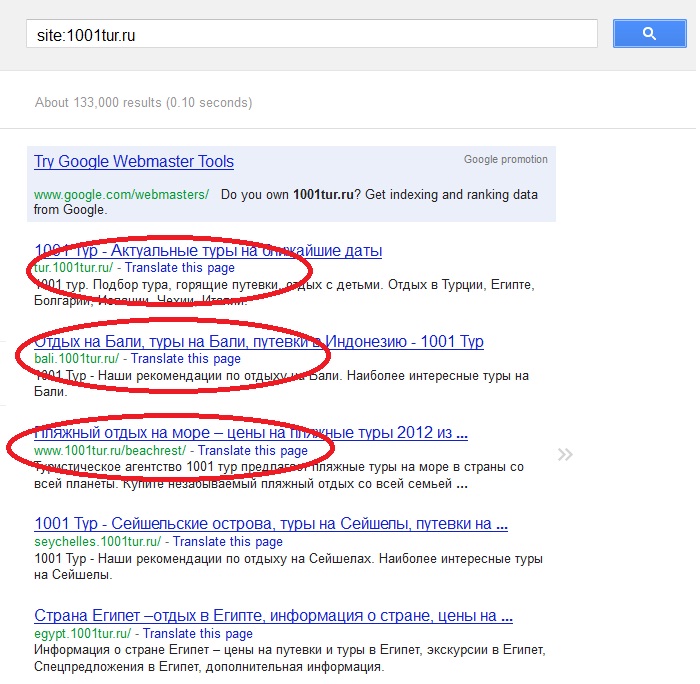Screen dimensions: 700x684
Task: Click Translate this page for seychelles.1001tur.ru
Action: [x=228, y=542]
